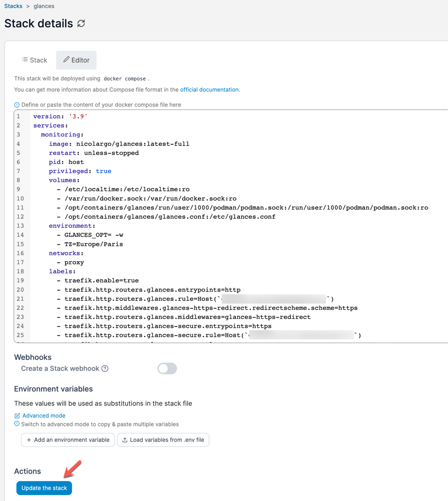Click the privileged: true line

80,171
